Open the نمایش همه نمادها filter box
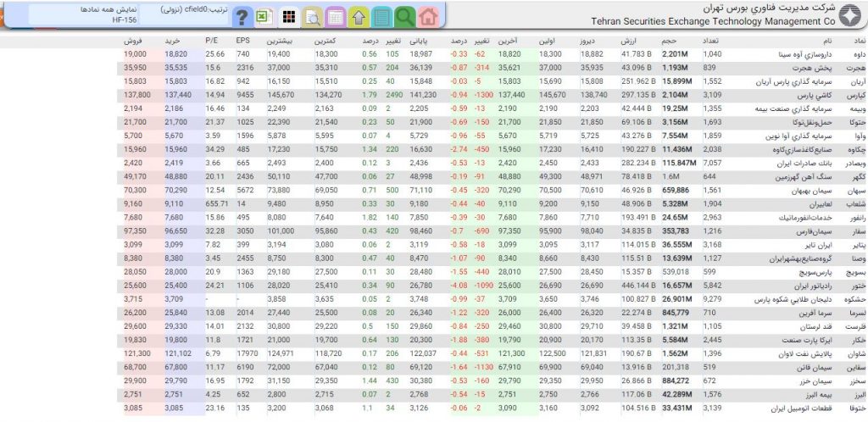 click(82, 15)
